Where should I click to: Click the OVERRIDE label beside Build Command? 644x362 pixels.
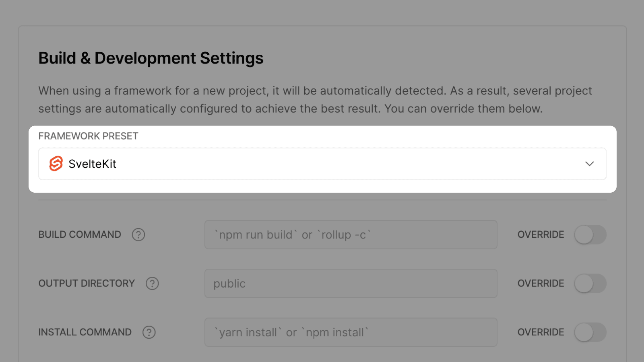pyautogui.click(x=540, y=234)
